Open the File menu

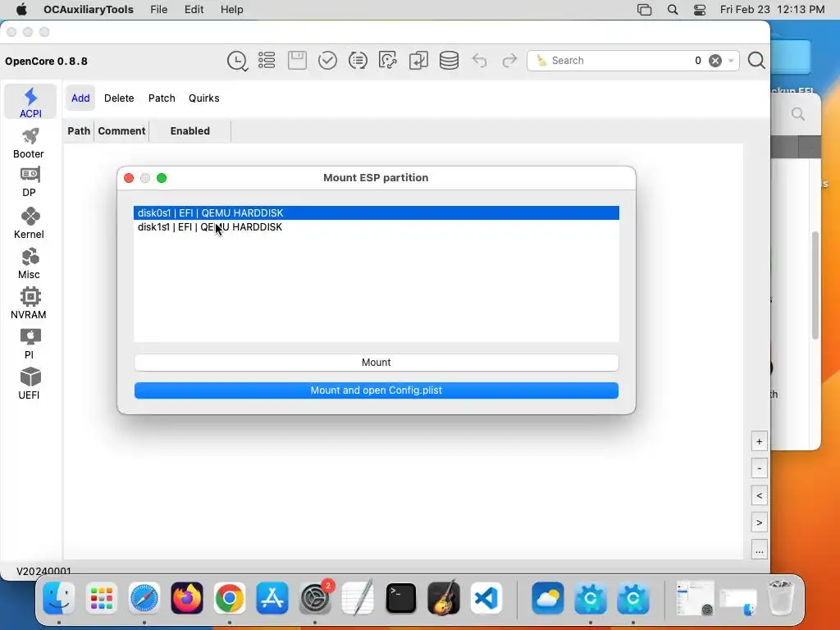tap(158, 10)
